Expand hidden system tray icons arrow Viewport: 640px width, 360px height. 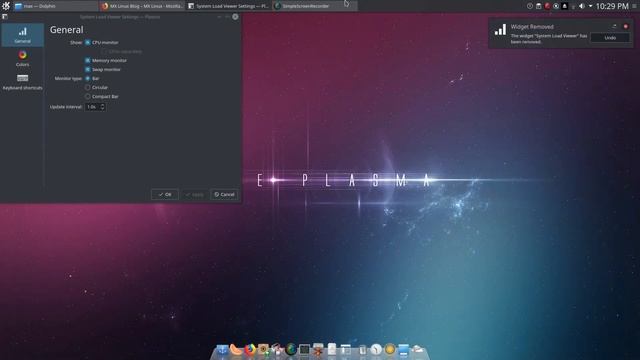[591, 6]
